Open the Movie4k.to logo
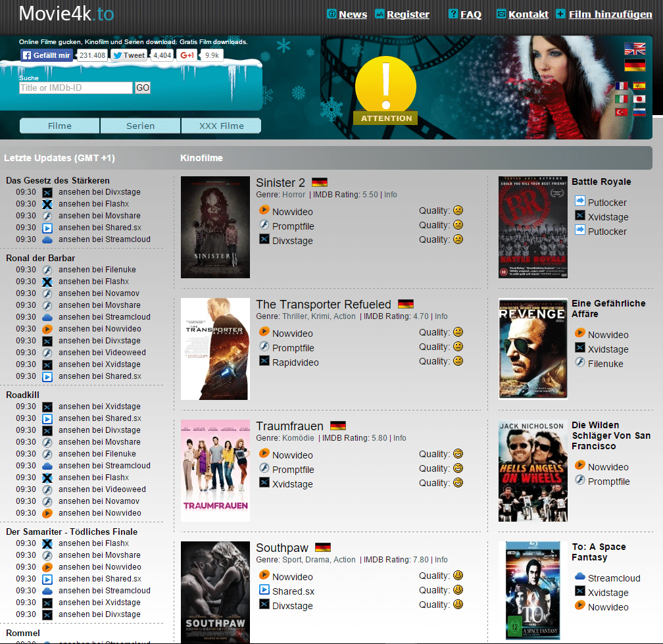The height and width of the screenshot is (644, 663). click(x=66, y=14)
